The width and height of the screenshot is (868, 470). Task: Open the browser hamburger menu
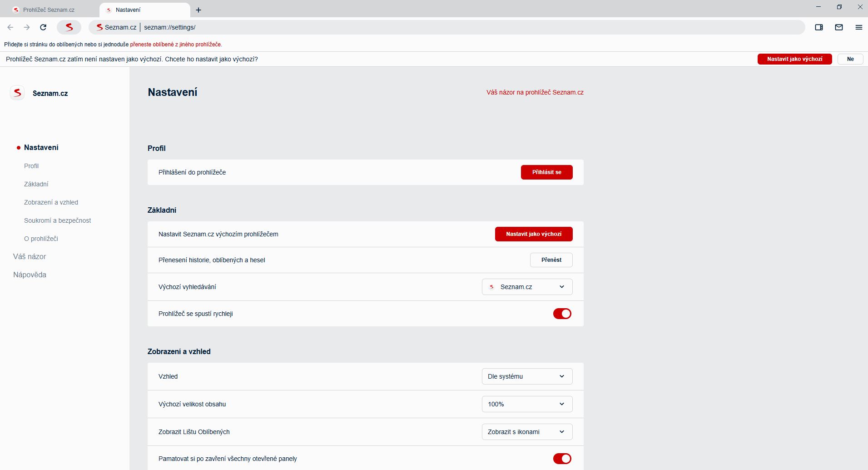click(x=858, y=27)
